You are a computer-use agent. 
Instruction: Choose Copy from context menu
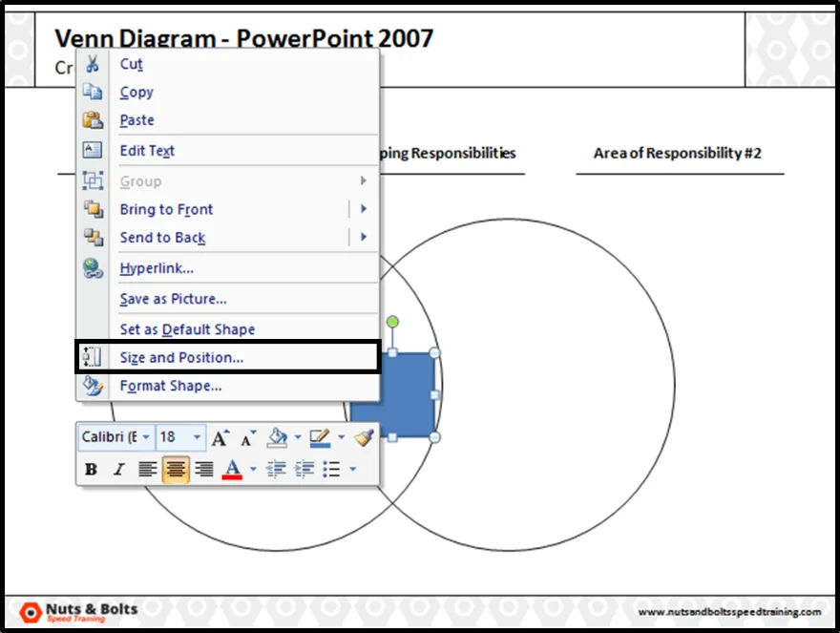(228, 92)
